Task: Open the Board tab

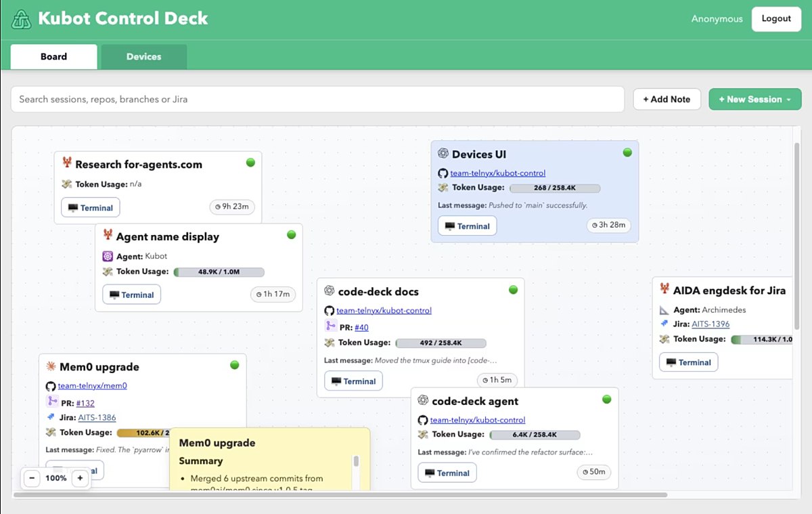Action: pos(53,57)
